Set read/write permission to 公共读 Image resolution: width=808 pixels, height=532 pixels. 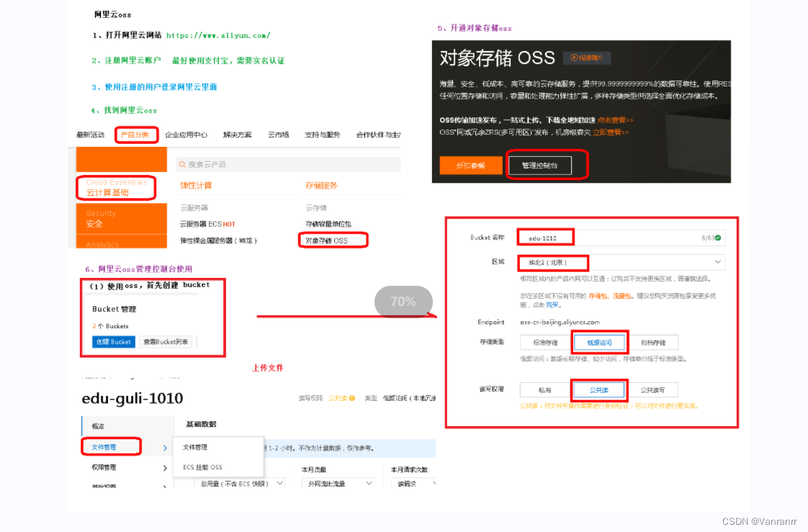pos(599,390)
